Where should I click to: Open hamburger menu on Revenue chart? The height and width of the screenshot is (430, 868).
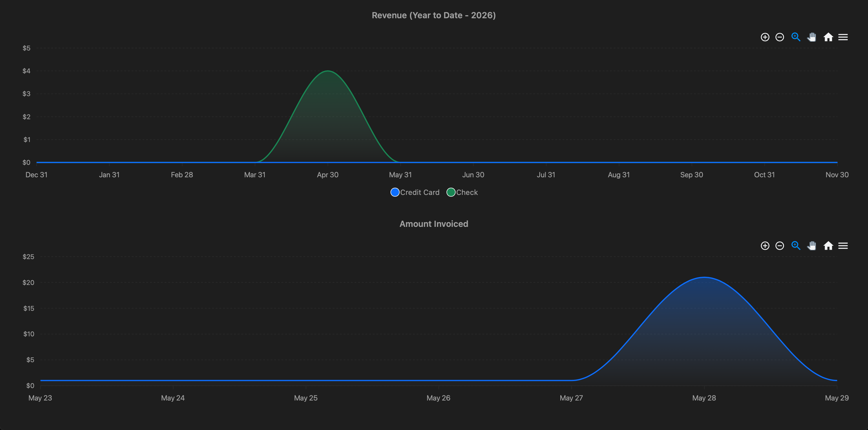click(x=843, y=37)
